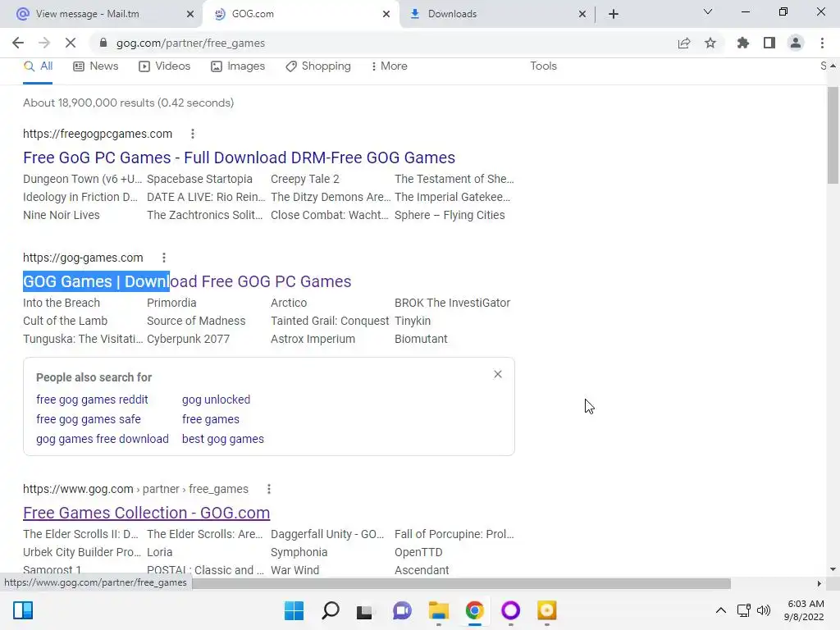This screenshot has height=630, width=840.
Task: Open Windows Widgets from taskbar
Action: tap(23, 610)
